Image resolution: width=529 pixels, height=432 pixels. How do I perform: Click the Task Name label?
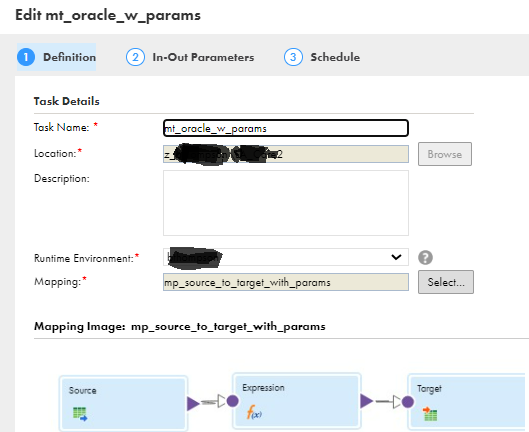61,127
